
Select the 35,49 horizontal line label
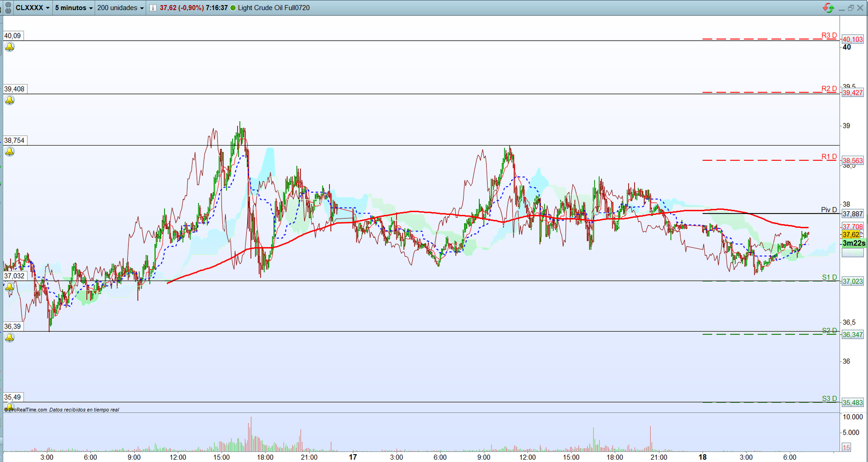click(x=12, y=397)
